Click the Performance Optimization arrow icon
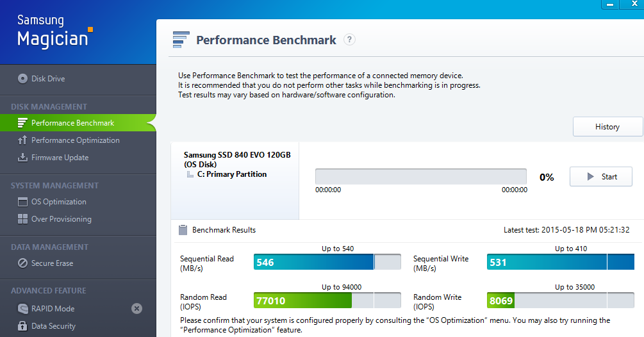Image resolution: width=644 pixels, height=337 pixels. (x=22, y=140)
